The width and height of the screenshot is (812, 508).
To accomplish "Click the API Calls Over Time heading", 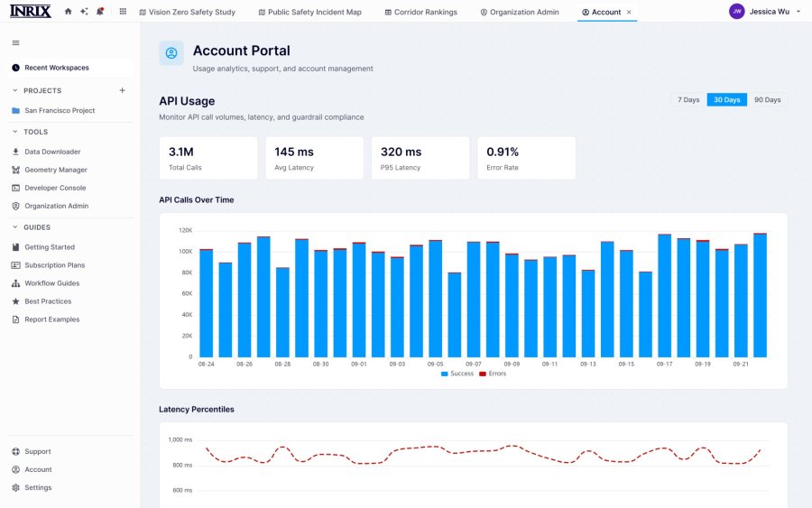I will [197, 200].
